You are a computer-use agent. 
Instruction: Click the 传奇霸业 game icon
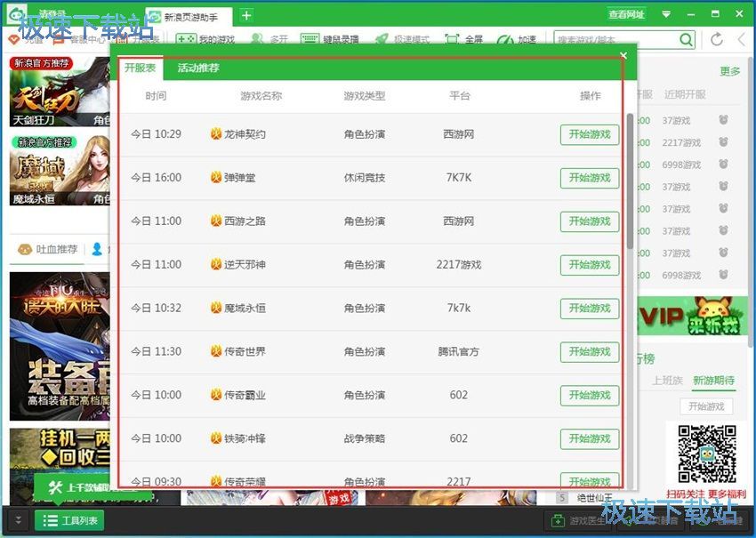click(216, 394)
